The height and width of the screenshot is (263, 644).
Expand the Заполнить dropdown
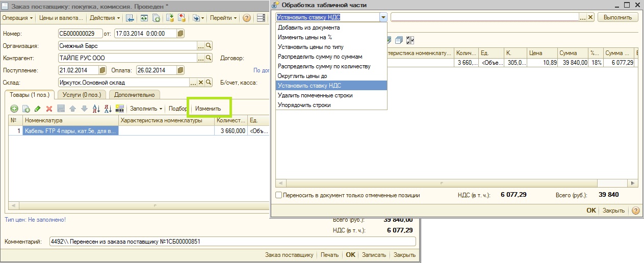coord(146,109)
